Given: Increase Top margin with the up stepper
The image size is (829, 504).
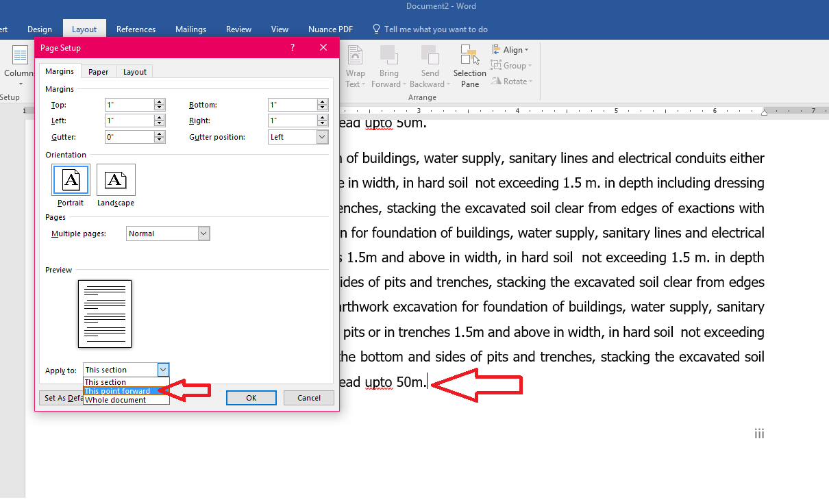Looking at the screenshot, I should click(x=159, y=101).
